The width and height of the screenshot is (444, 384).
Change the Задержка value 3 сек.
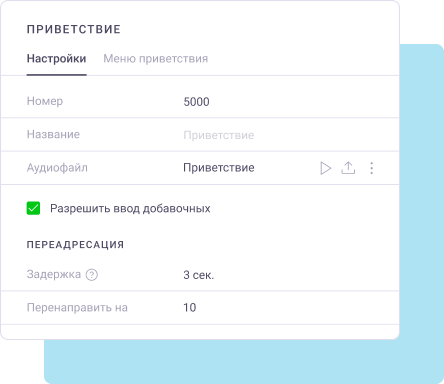coord(199,275)
